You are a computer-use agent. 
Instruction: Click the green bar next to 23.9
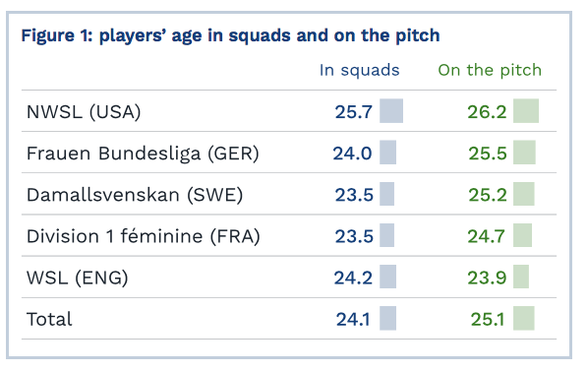(x=521, y=277)
